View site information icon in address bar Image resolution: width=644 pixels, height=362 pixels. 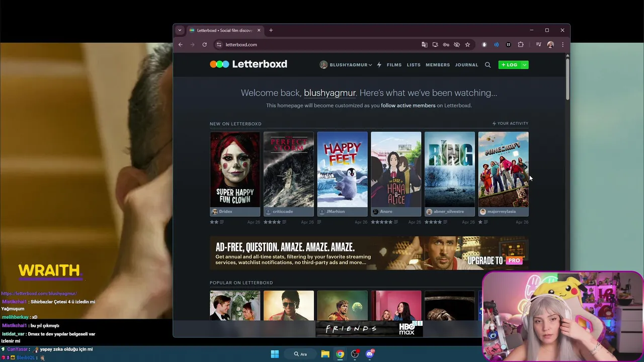[x=219, y=45]
